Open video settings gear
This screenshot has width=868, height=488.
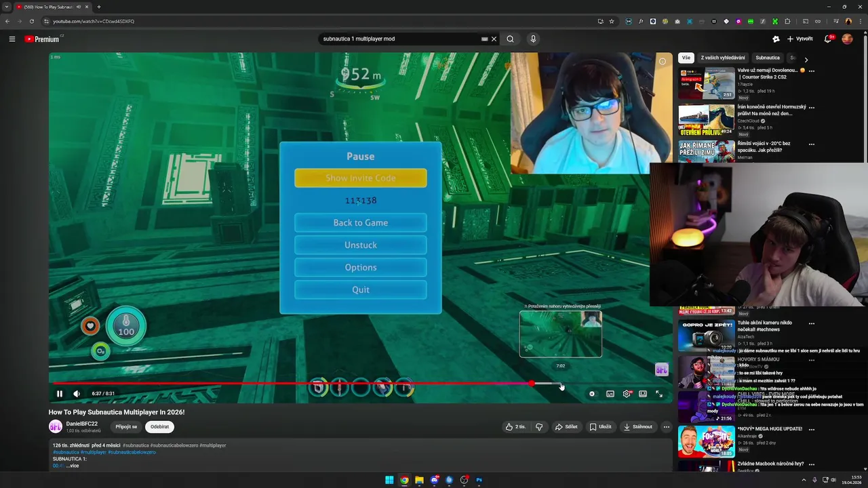pyautogui.click(x=627, y=394)
